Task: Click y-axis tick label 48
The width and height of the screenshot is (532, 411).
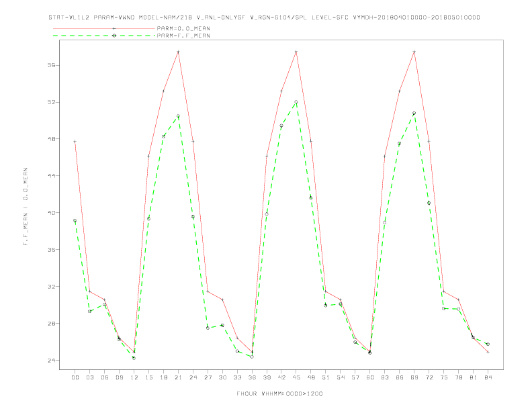Action: click(x=51, y=139)
